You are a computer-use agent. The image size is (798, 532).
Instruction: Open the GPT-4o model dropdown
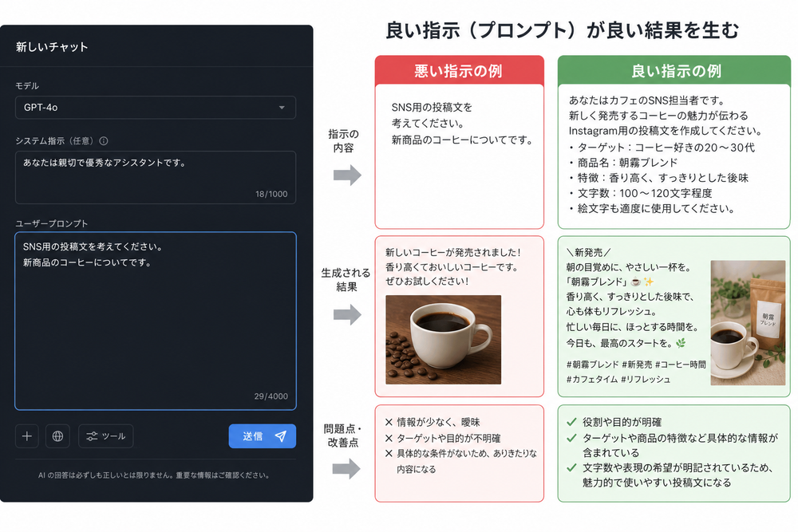click(156, 108)
